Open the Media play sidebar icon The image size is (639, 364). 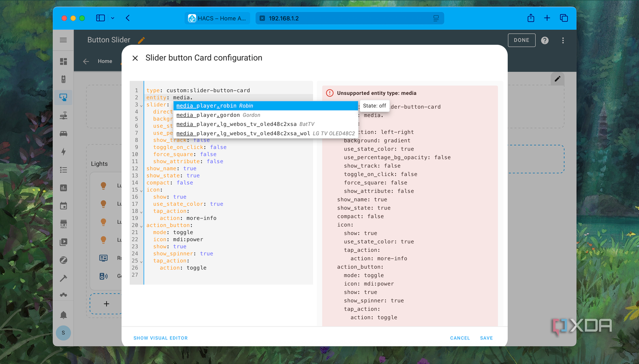coord(63,242)
